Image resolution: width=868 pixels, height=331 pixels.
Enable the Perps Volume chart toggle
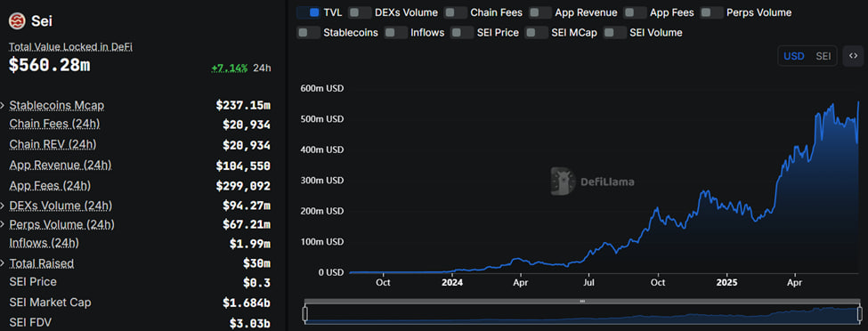click(x=712, y=12)
